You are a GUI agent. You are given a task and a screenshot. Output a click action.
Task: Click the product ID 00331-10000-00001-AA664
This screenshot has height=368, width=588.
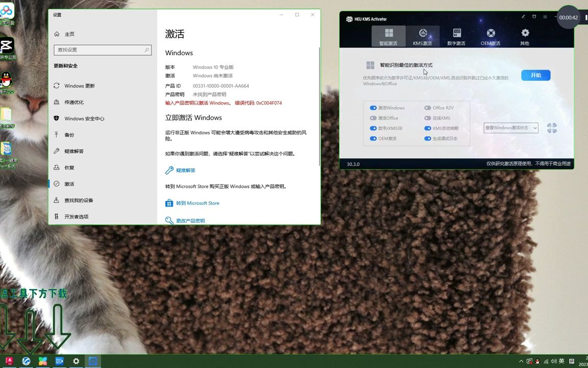pos(221,86)
